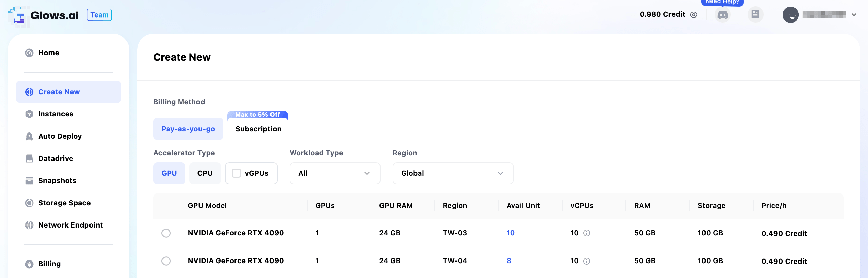868x278 pixels.
Task: Open Datadrive in sidebar
Action: (x=68, y=159)
